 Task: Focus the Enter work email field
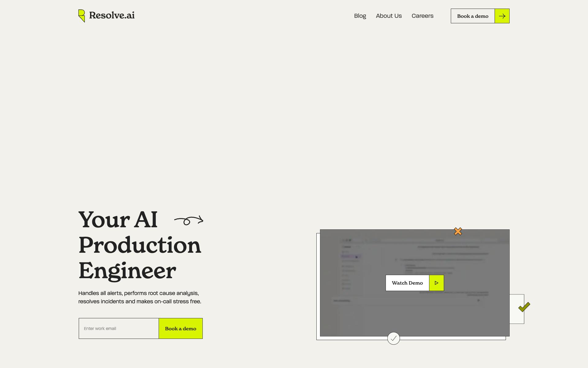[119, 328]
